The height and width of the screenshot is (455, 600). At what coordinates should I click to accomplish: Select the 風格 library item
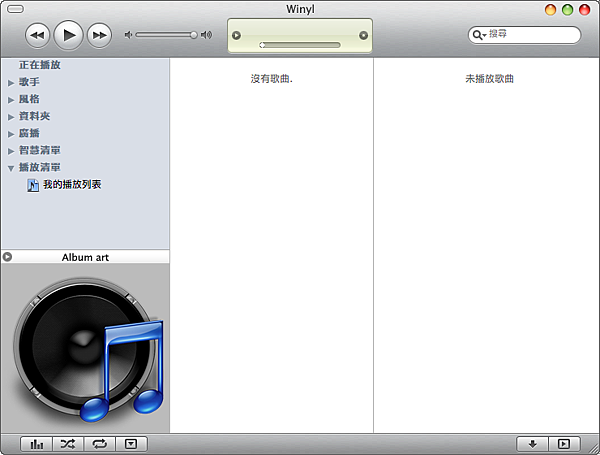tap(29, 99)
